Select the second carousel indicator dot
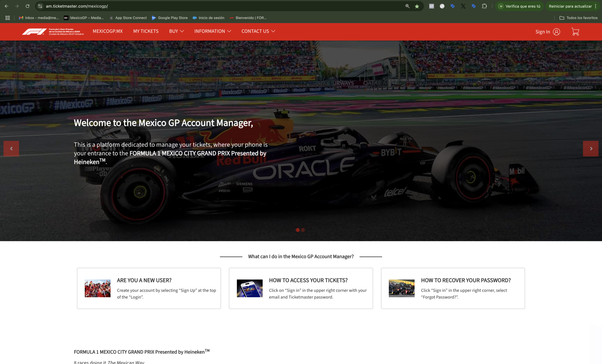602x364 pixels. click(x=303, y=230)
